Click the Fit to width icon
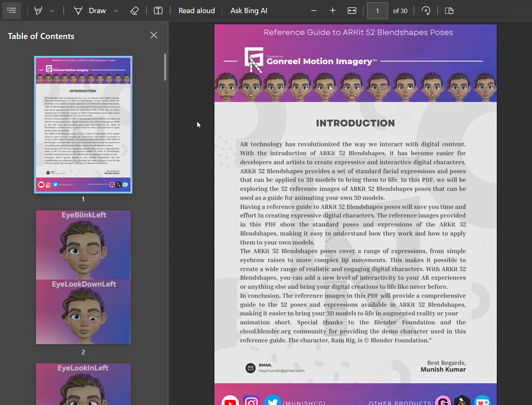The height and width of the screenshot is (405, 532). [x=352, y=10]
